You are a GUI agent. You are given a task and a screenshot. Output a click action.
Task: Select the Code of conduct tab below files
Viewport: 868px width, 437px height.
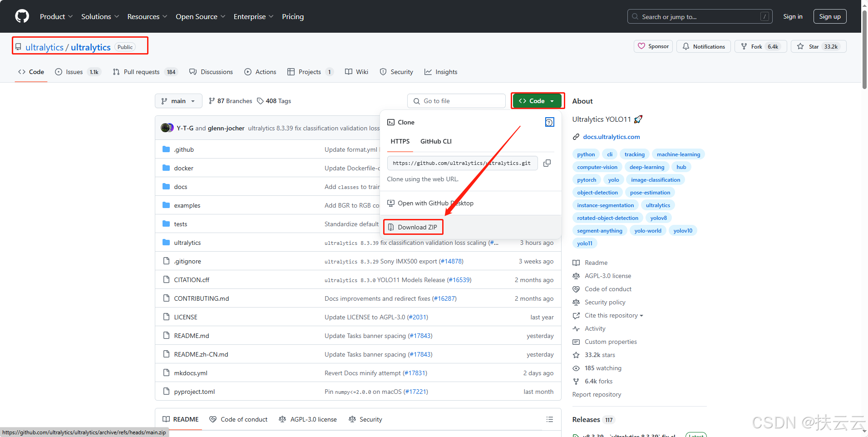click(238, 419)
